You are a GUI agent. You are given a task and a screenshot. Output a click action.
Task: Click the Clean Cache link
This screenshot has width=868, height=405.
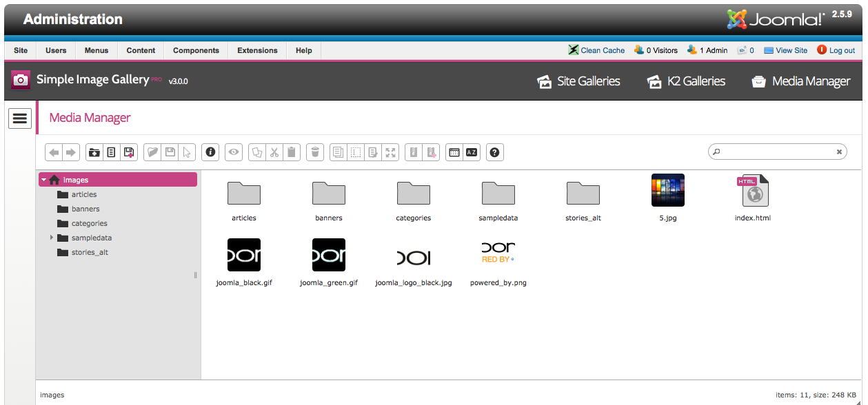[596, 50]
